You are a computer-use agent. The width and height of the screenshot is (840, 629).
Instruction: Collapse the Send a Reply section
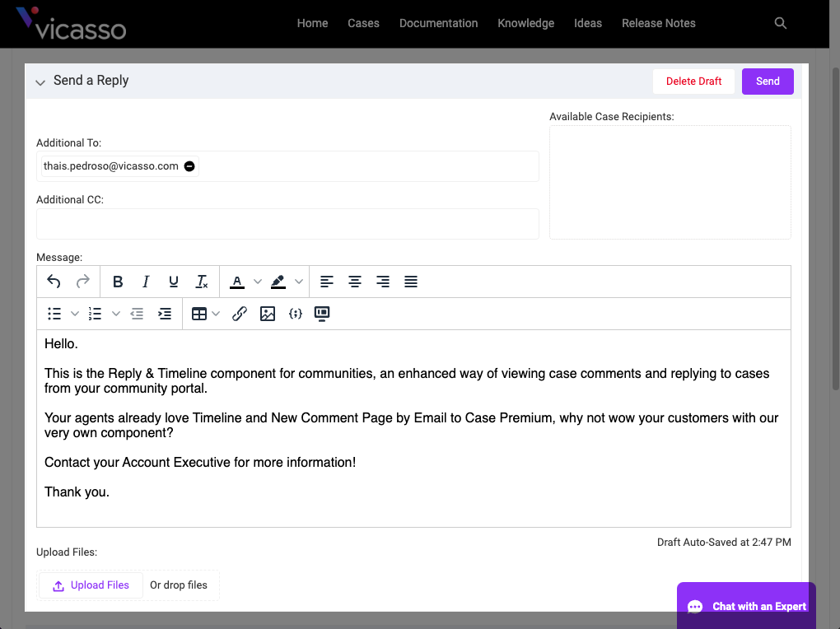[x=40, y=82]
